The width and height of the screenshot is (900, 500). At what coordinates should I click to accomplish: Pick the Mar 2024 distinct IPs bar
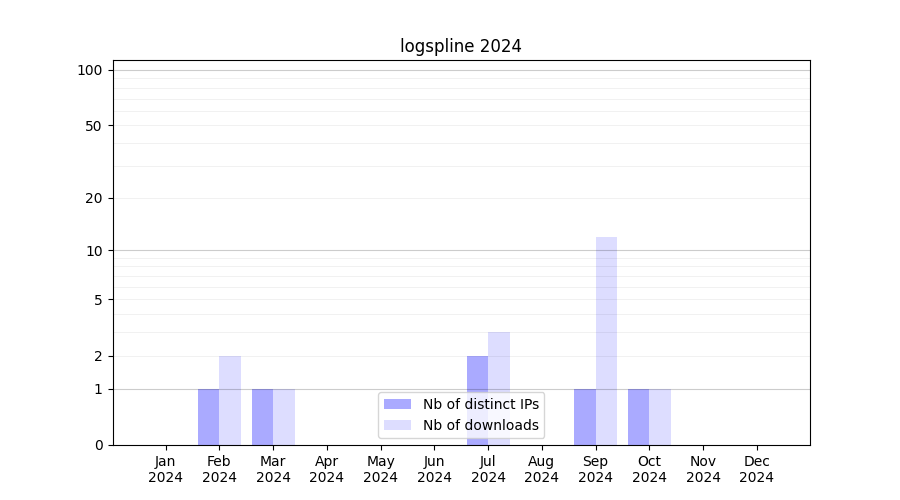click(262, 417)
